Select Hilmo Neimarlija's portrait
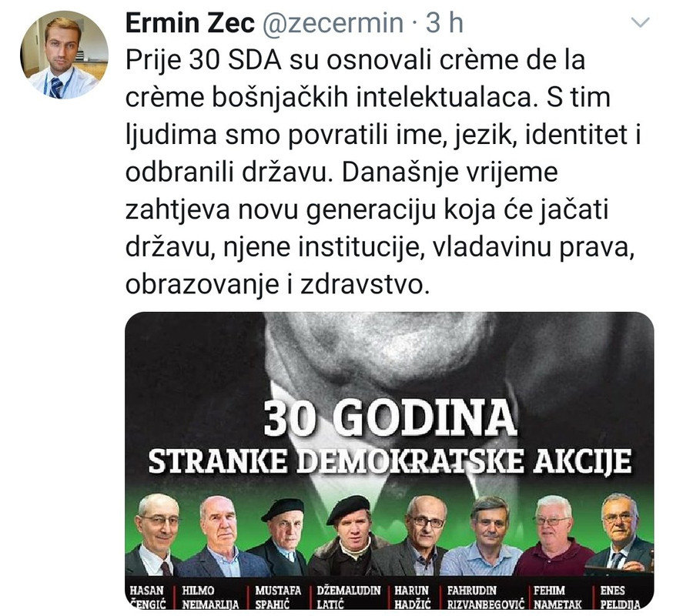Viewport: 673px width, 616px height. (x=219, y=536)
